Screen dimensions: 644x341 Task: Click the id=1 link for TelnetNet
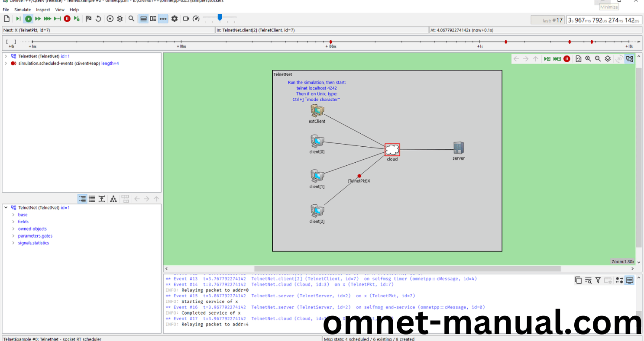coord(64,56)
